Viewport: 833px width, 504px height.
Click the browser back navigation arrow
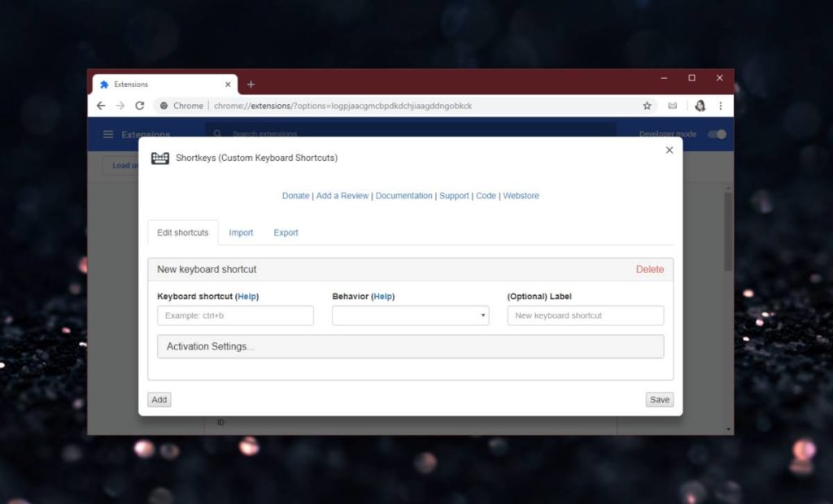(101, 106)
